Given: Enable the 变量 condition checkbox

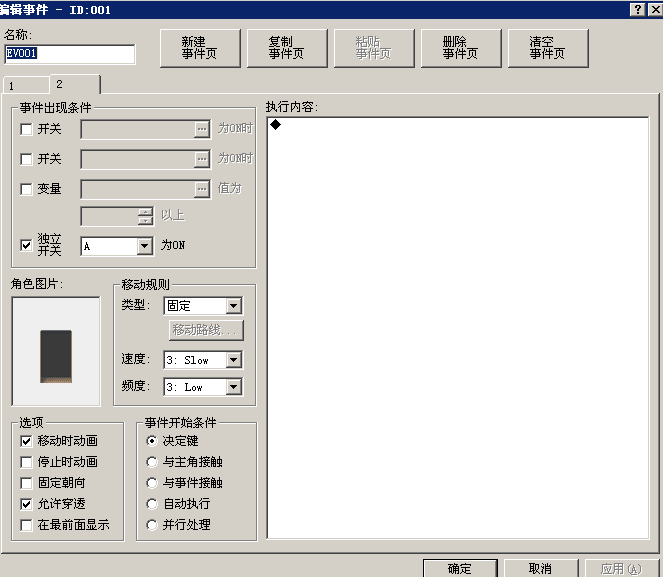Looking at the screenshot, I should point(26,189).
